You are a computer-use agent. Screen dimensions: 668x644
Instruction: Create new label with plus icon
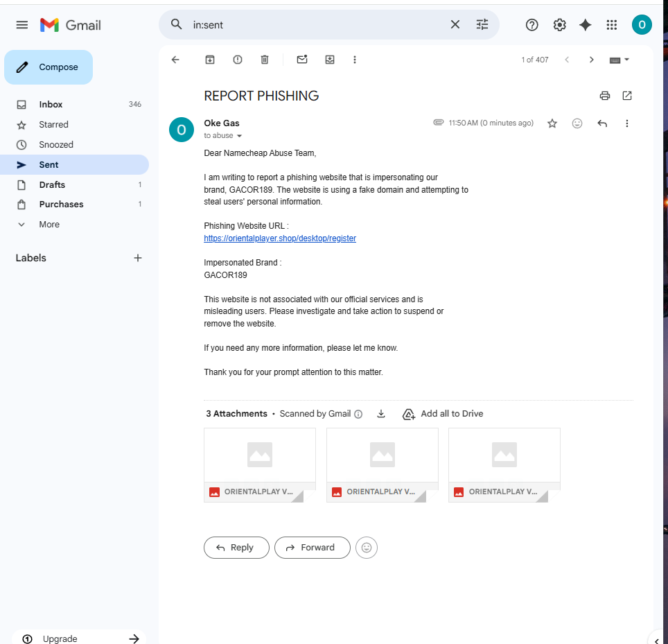click(138, 258)
